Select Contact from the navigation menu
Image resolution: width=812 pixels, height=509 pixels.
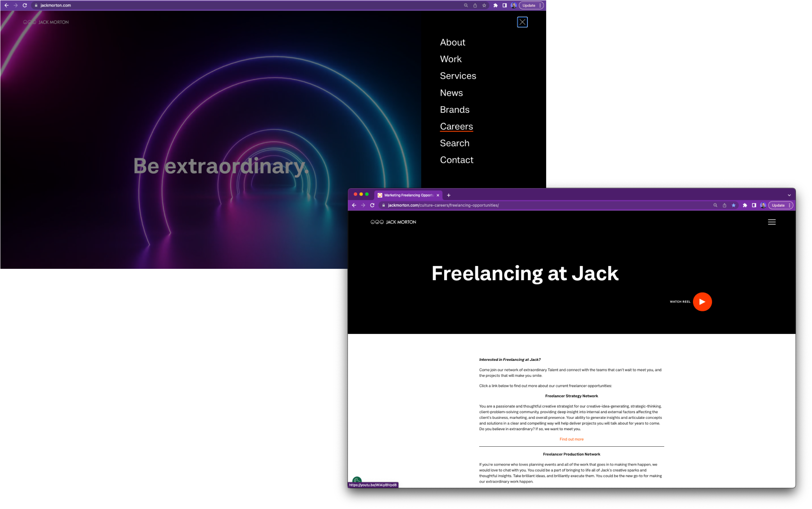457,160
